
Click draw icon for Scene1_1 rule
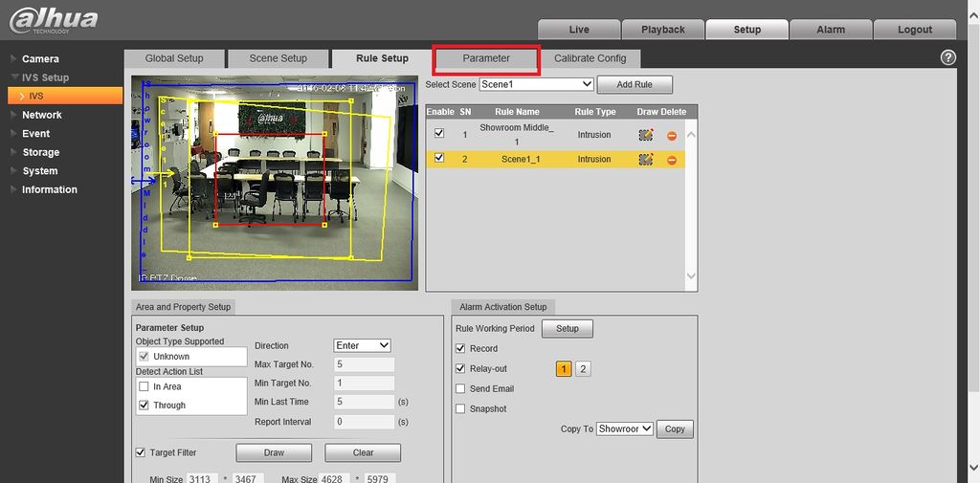[x=646, y=160]
